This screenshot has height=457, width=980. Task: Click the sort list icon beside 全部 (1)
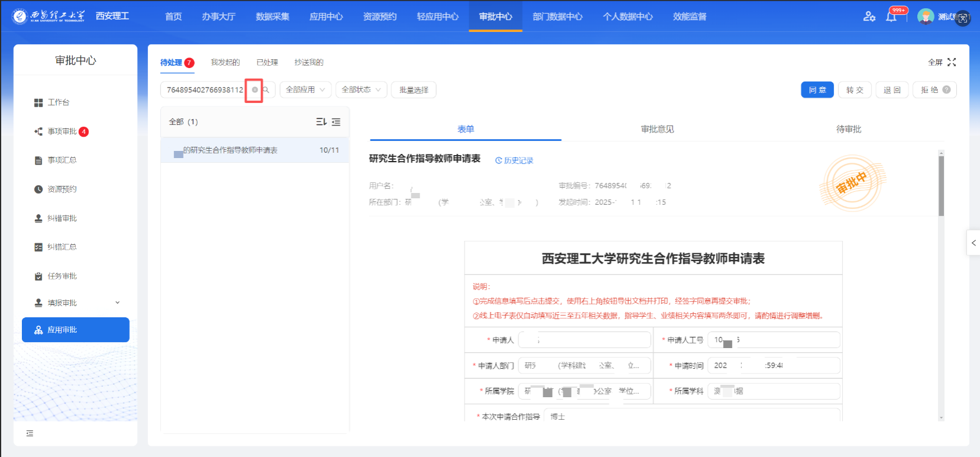pos(321,122)
